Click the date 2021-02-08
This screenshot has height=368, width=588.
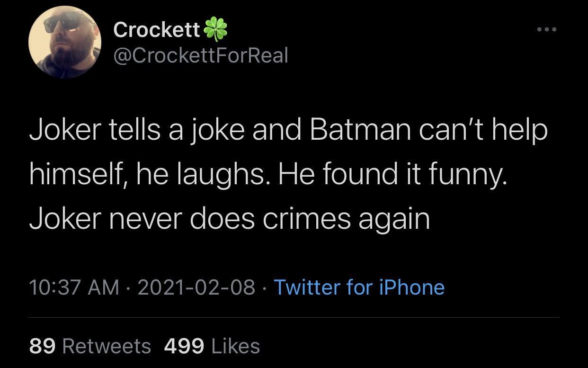[x=197, y=287]
